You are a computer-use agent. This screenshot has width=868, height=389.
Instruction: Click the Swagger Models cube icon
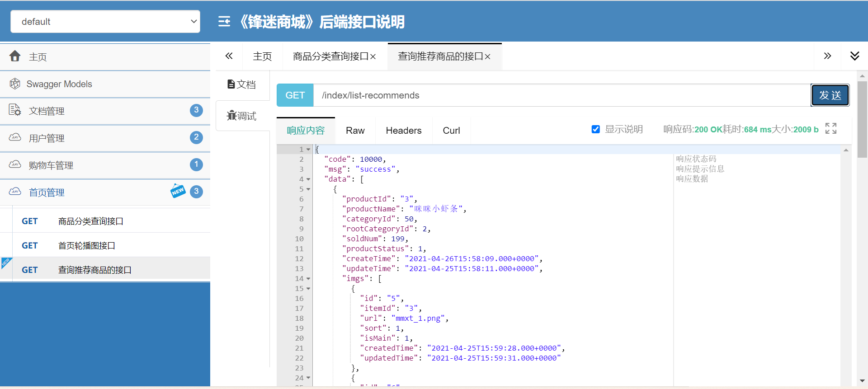15,84
